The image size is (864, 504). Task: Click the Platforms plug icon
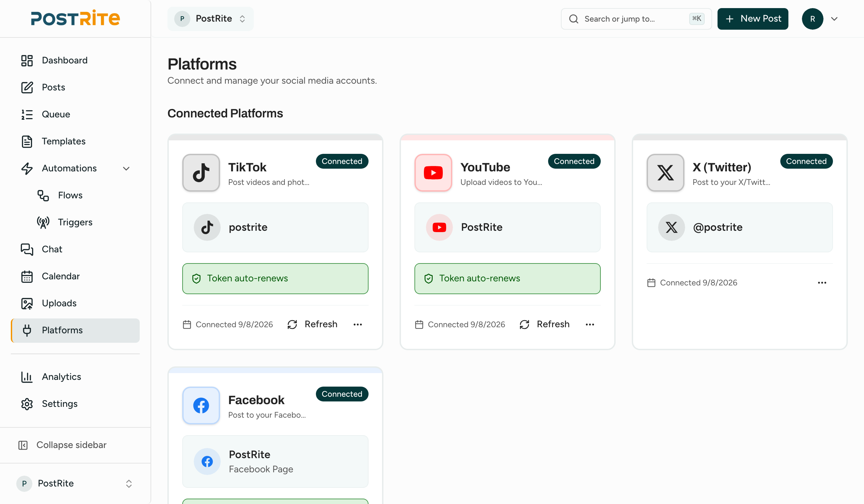pos(27,330)
